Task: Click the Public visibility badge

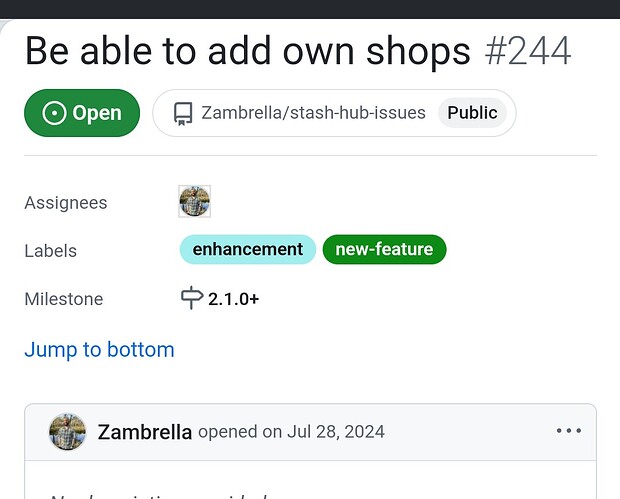Action: [472, 113]
